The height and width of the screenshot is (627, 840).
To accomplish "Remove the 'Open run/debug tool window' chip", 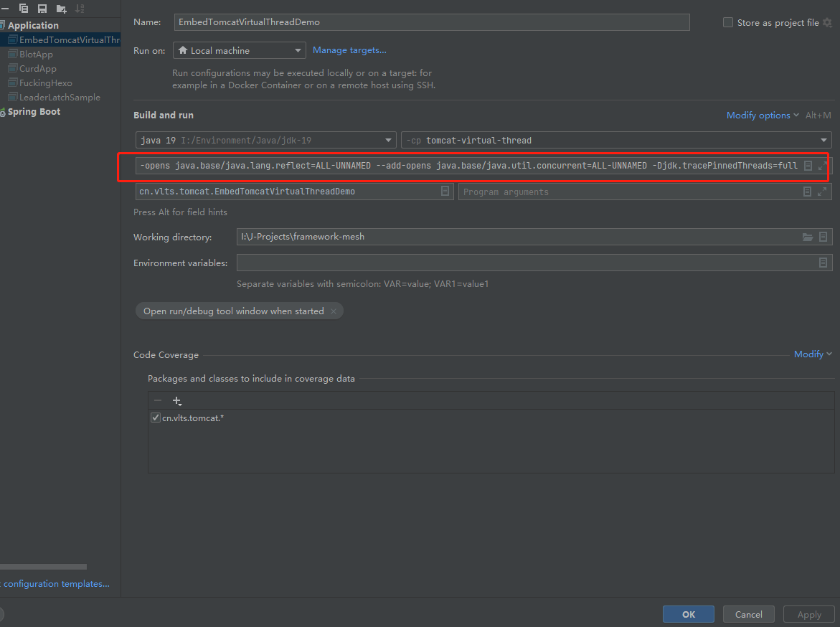I will click(x=334, y=311).
